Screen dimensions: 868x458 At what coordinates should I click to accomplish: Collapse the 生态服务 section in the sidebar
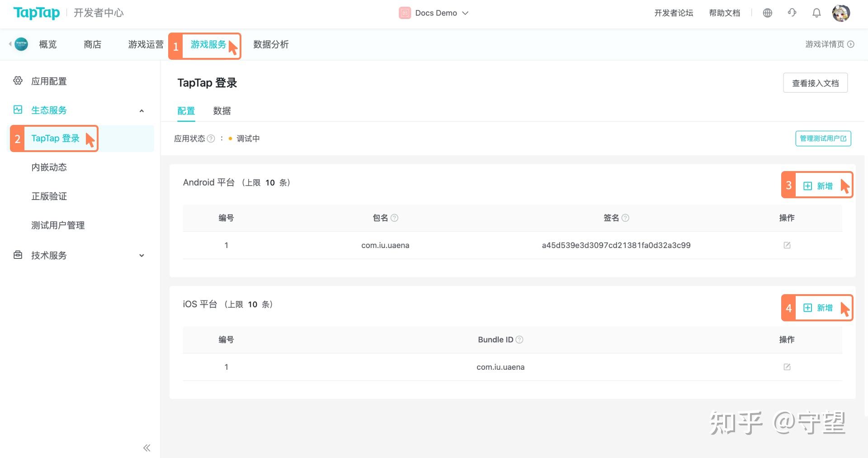[x=142, y=110]
